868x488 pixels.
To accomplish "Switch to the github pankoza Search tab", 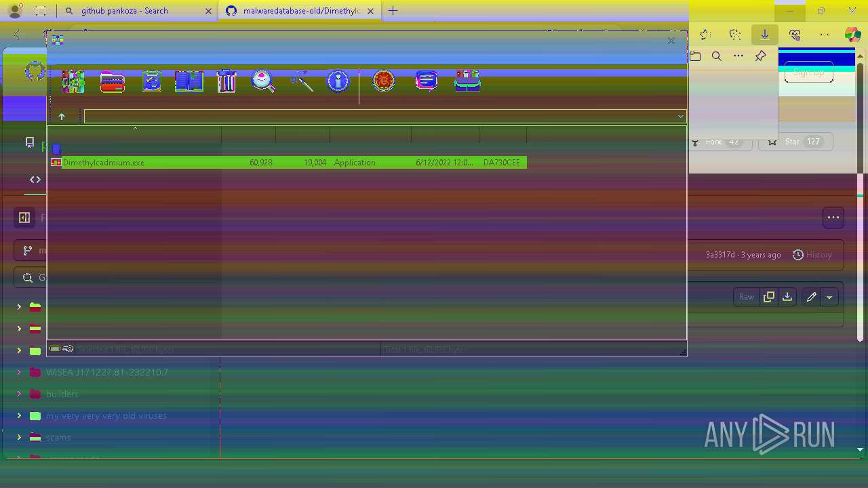I will click(136, 11).
